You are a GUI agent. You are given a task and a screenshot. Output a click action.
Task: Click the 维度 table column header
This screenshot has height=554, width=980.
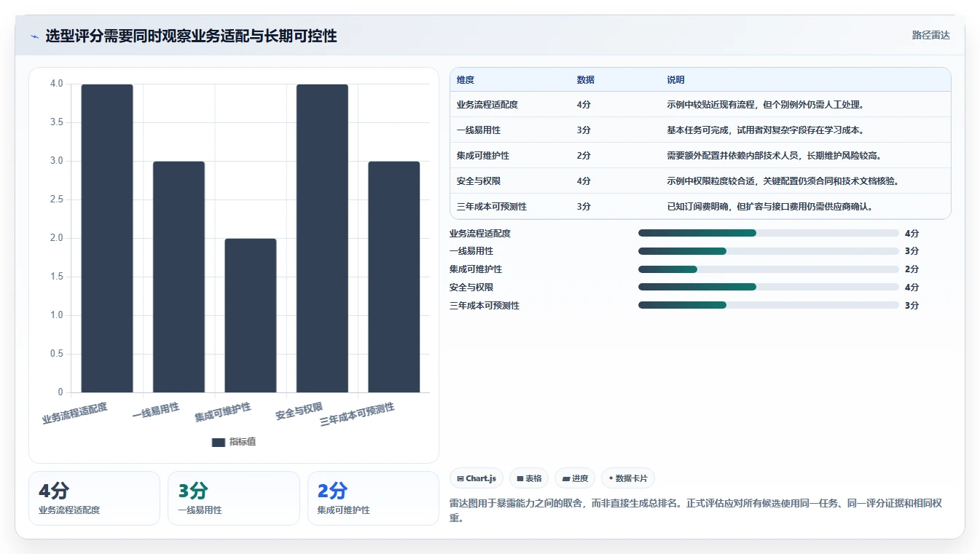tap(466, 80)
